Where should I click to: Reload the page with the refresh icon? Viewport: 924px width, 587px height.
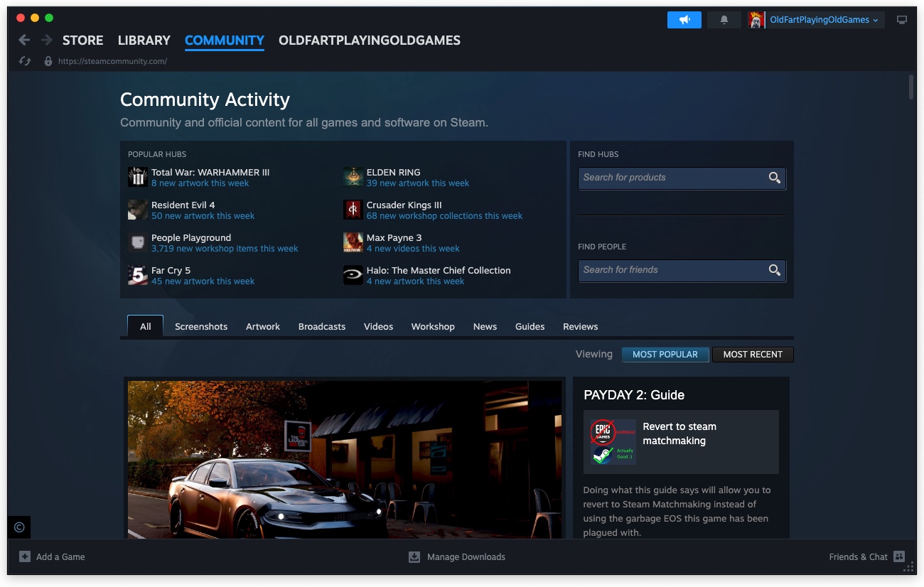(25, 61)
